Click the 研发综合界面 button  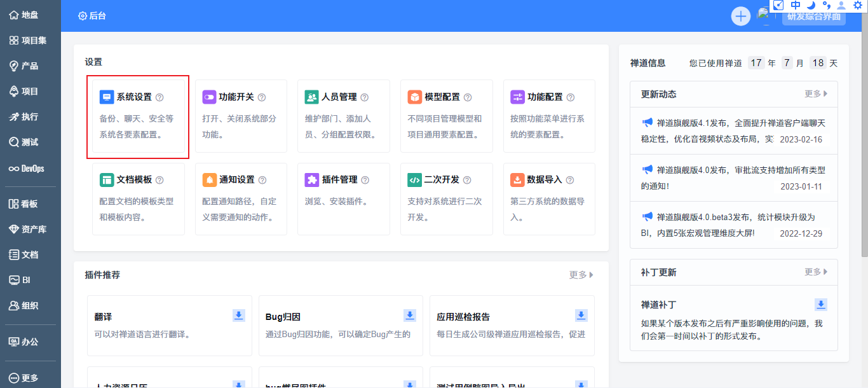pos(813,17)
